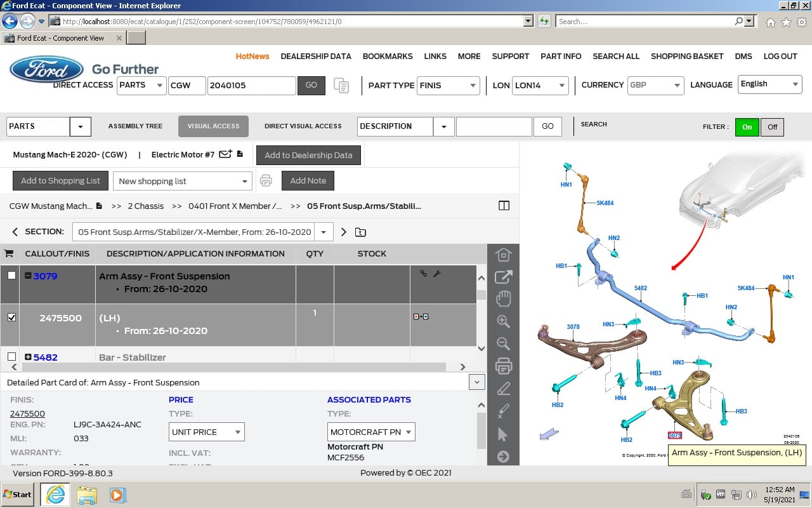The image size is (812, 508).
Task: Open the SHOPPING BASKET menu
Action: (687, 56)
